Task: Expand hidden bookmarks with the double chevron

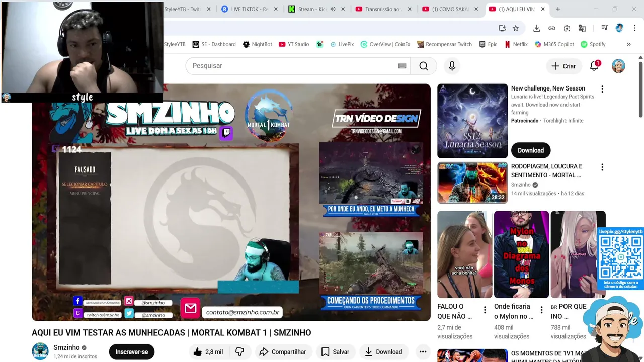Action: pyautogui.click(x=628, y=44)
